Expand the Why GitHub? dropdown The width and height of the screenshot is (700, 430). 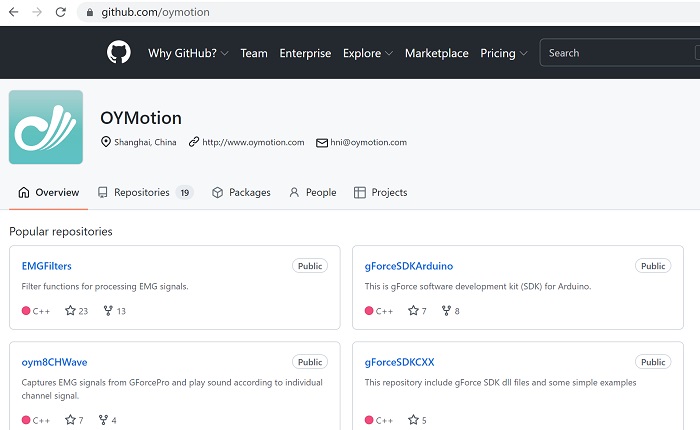(188, 53)
